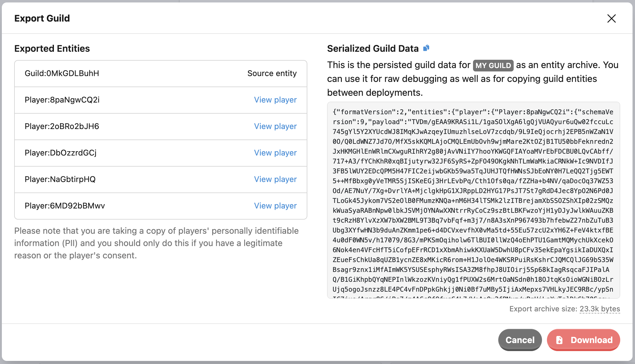635x364 pixels.
Task: Click the MY GUILD badge
Action: coord(493,65)
